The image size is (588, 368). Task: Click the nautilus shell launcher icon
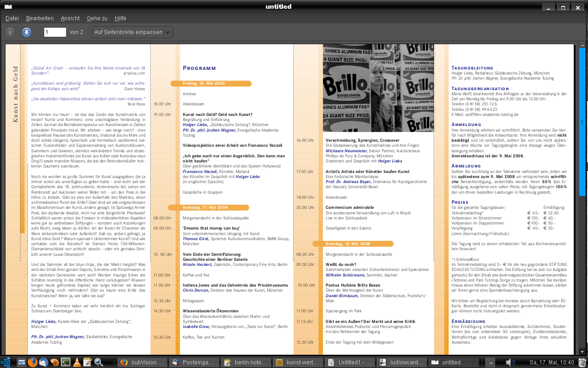click(x=54, y=362)
